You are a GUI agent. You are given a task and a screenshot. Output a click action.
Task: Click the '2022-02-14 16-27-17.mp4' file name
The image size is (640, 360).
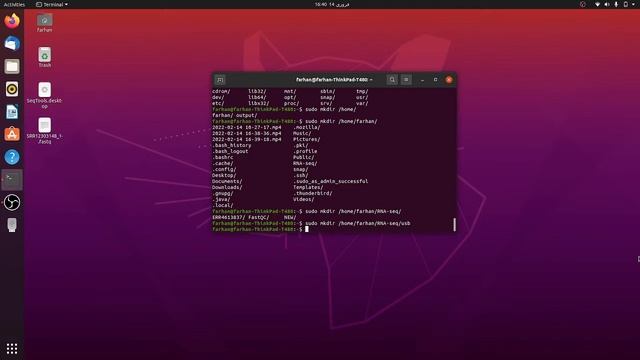click(247, 127)
